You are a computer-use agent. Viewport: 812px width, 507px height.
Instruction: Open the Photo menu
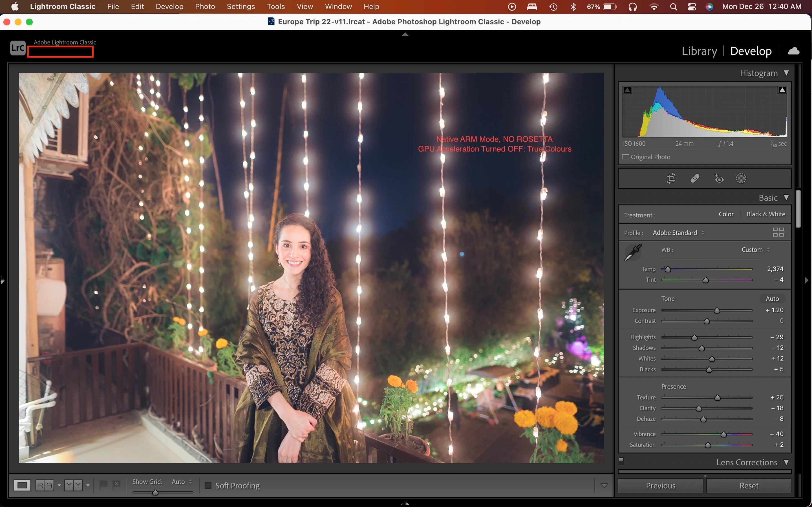205,6
